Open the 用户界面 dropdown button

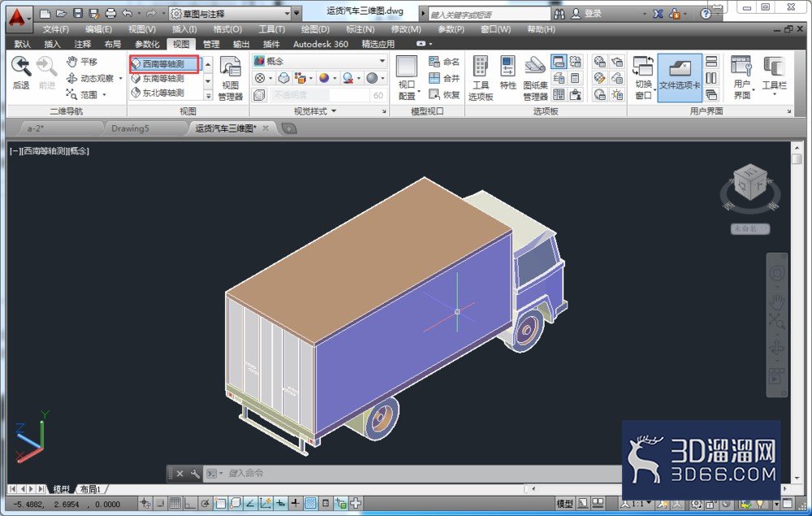(x=741, y=78)
